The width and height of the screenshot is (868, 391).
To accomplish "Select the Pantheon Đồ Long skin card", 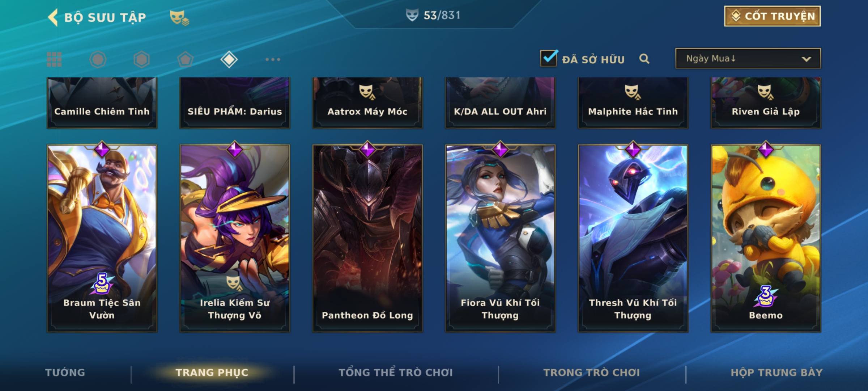I will tap(367, 238).
